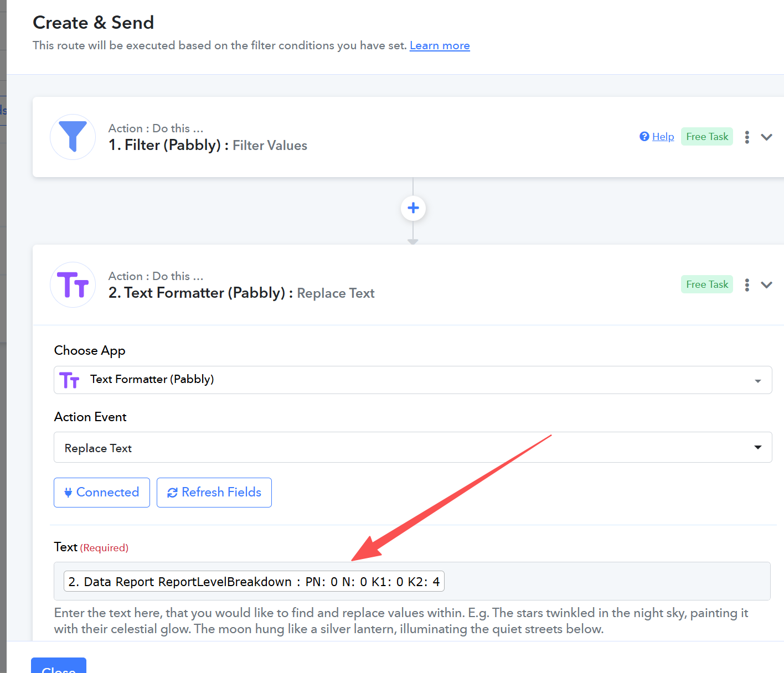Click the Text Formatter icon in Choose App
The height and width of the screenshot is (673, 784).
(70, 380)
